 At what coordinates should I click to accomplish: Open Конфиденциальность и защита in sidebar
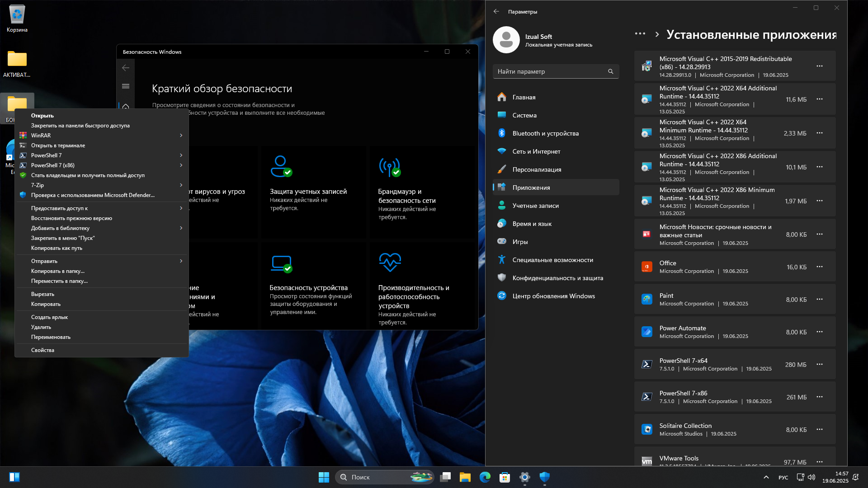(x=556, y=278)
